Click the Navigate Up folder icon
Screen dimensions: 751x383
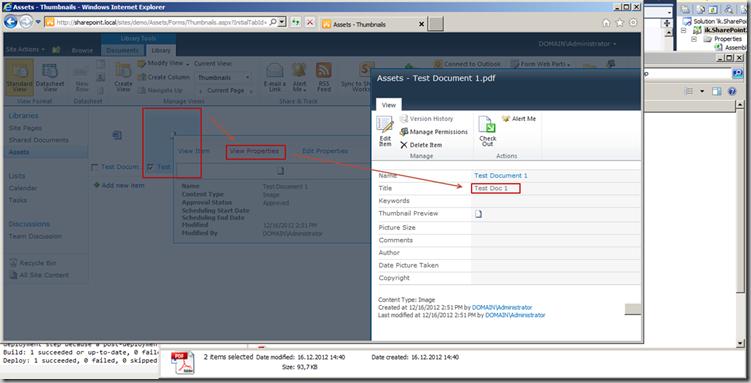tap(141, 90)
